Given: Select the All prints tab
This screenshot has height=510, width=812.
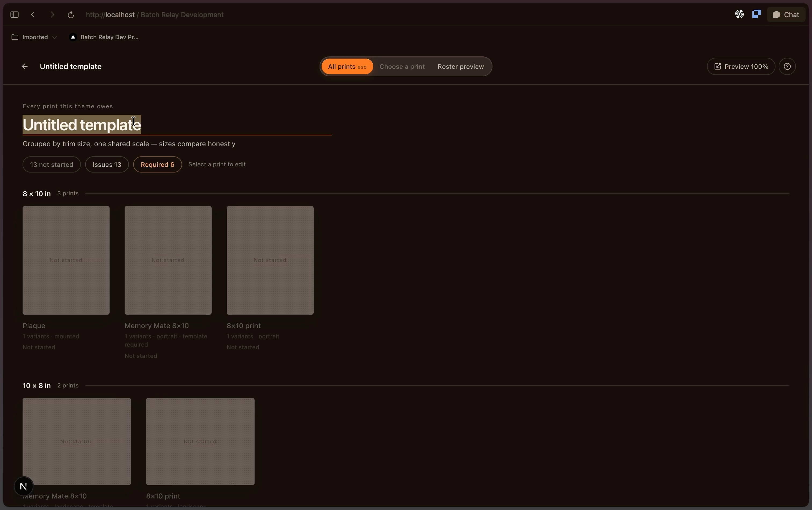Looking at the screenshot, I should point(347,66).
